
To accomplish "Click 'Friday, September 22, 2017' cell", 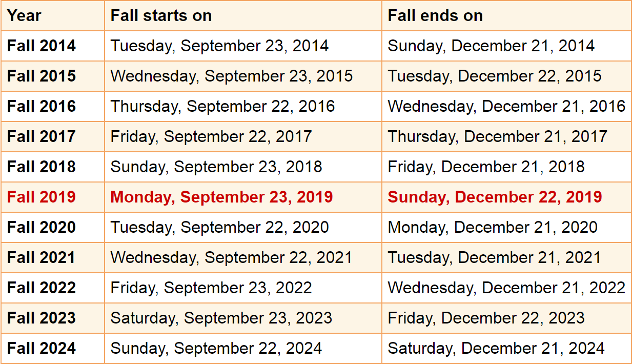I will click(211, 136).
